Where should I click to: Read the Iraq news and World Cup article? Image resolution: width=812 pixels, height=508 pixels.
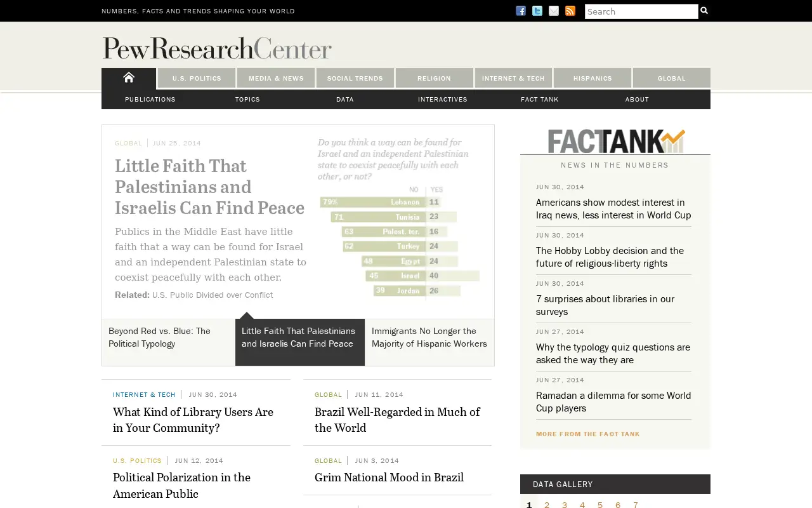click(613, 209)
